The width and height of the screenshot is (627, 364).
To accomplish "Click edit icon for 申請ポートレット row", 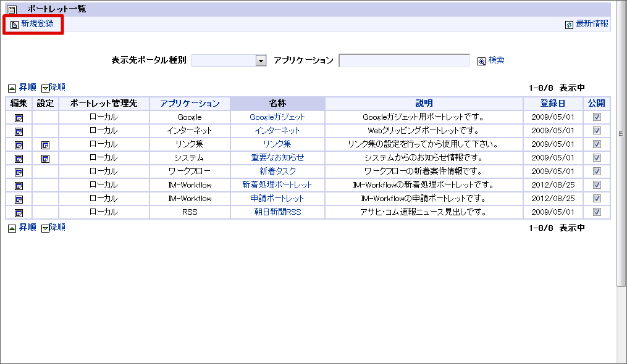I will pos(19,199).
